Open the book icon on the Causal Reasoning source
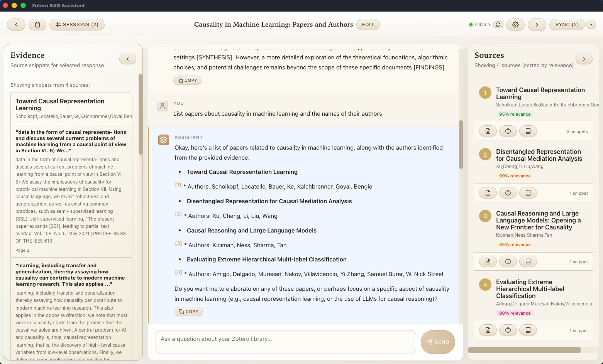Screen dimensions: 603x364 click(528, 261)
